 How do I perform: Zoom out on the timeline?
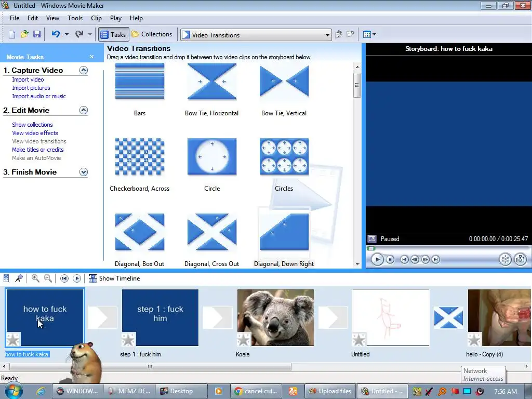click(x=48, y=278)
